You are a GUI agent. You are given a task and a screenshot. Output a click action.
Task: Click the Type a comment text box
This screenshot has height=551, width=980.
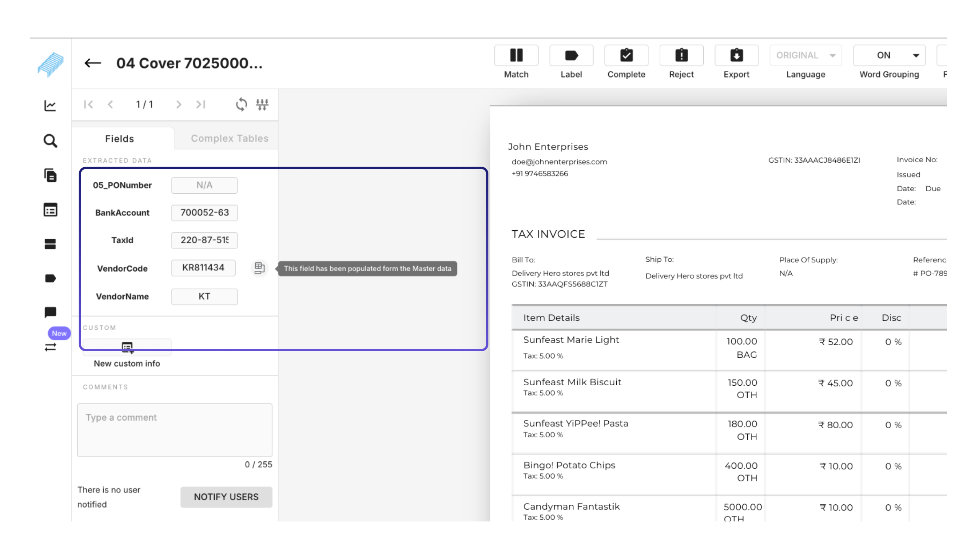175,430
